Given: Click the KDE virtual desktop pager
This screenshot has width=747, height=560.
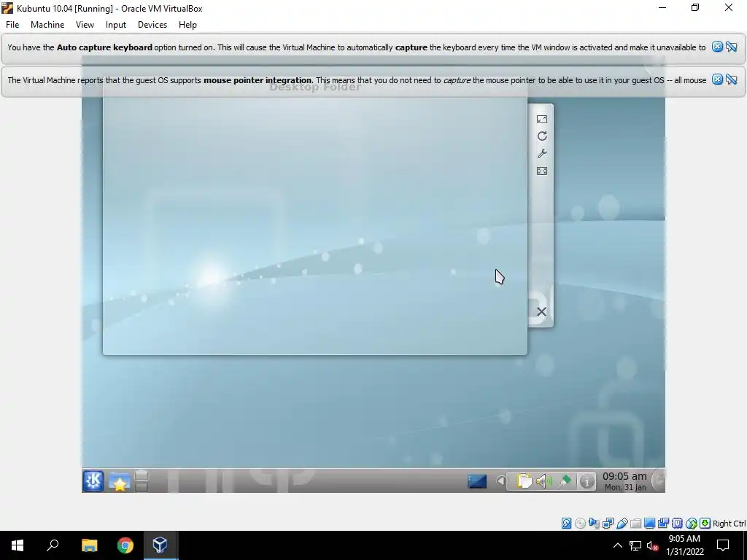Looking at the screenshot, I should tap(142, 481).
